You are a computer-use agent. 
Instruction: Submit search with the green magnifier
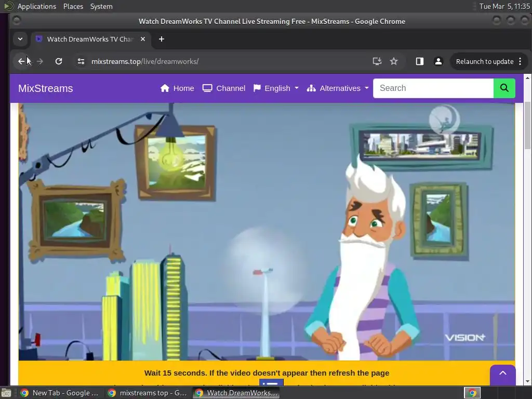pos(504,88)
